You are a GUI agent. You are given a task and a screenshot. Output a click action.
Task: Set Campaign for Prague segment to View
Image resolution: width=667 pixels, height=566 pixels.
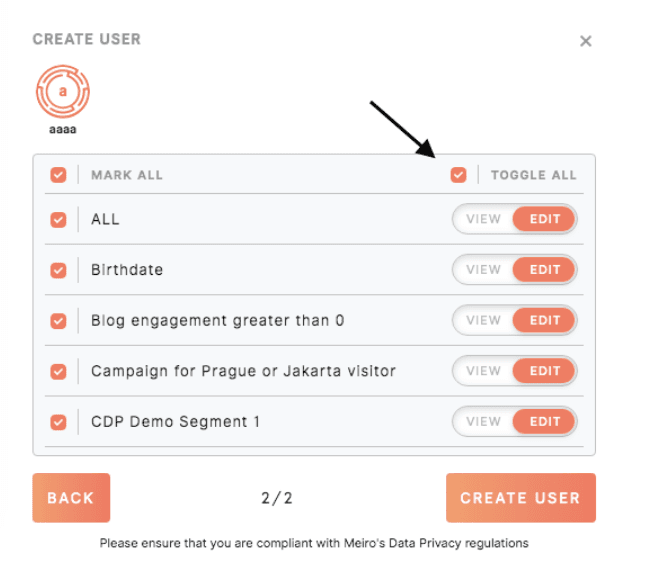point(483,371)
